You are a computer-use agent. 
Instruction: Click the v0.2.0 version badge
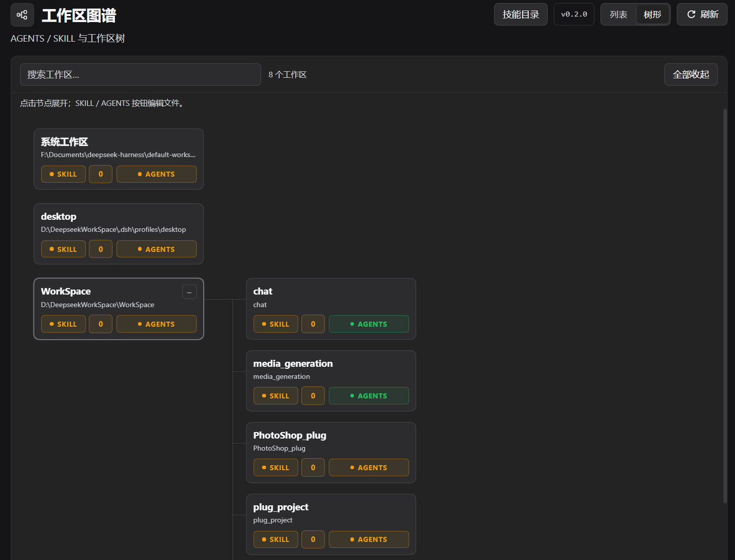[574, 15]
